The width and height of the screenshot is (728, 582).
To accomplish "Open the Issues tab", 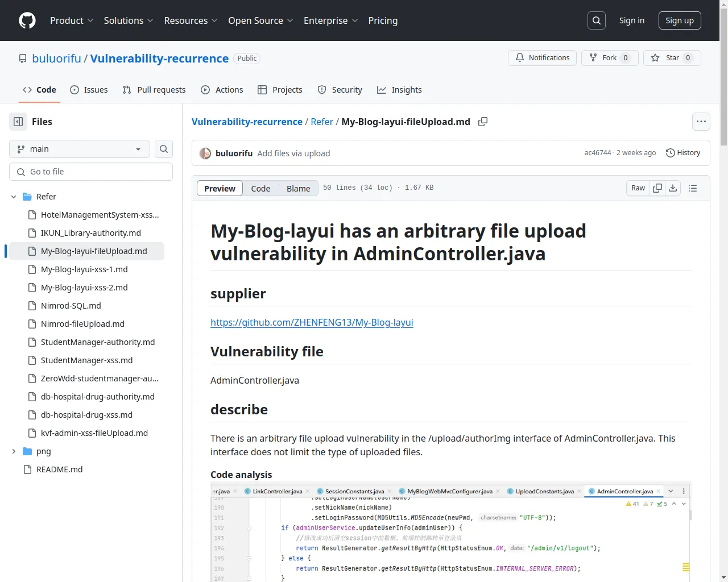I will 89,90.
